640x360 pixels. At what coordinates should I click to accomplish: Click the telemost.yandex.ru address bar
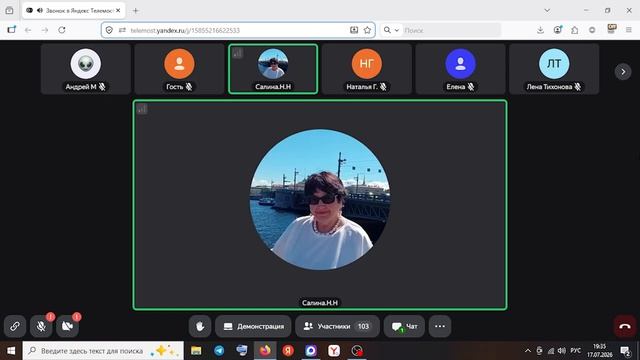[238, 30]
